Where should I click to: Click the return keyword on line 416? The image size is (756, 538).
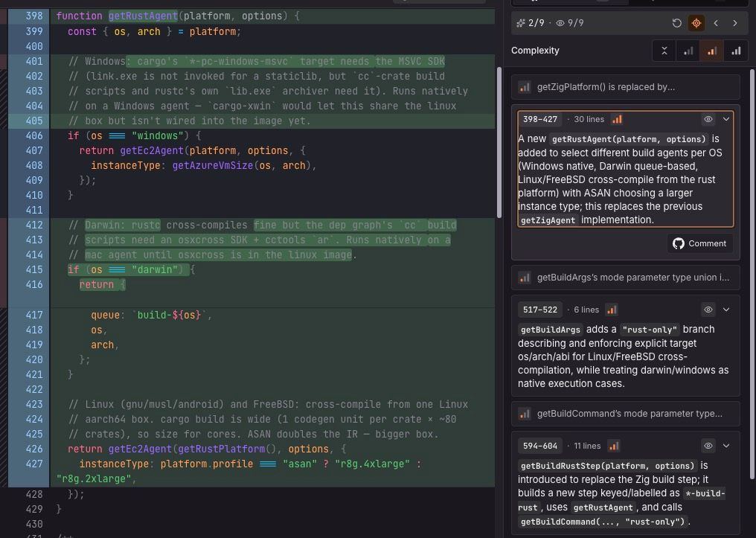[x=97, y=284]
